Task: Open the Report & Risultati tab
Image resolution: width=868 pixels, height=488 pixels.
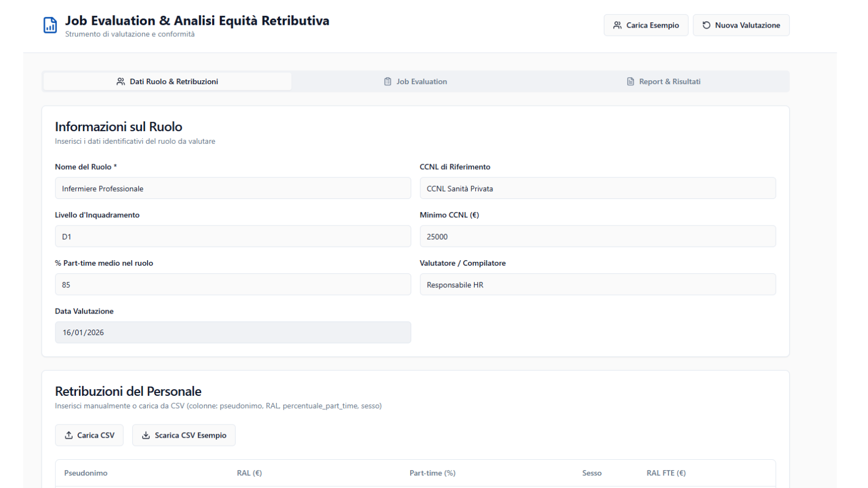Action: tap(663, 82)
